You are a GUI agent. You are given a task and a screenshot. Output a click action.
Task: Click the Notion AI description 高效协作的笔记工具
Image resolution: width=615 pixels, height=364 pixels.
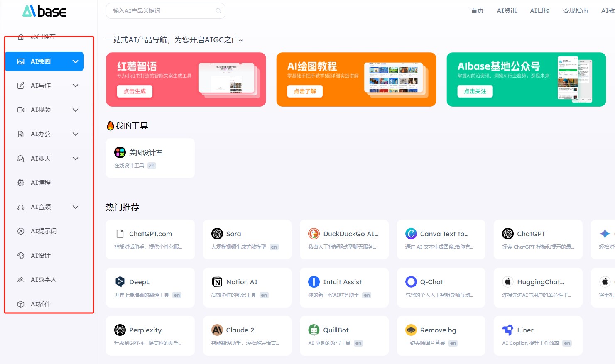click(234, 295)
